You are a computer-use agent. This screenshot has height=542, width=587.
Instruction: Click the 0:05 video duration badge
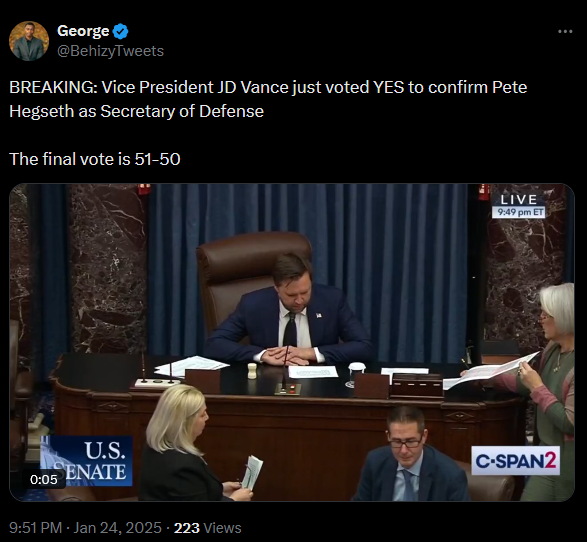(44, 479)
